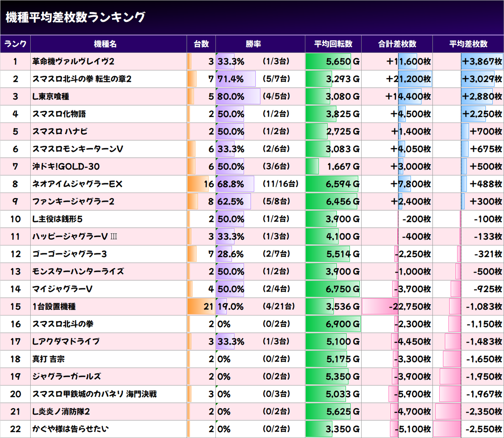Click the 平均回転数 column header

[x=333, y=44]
